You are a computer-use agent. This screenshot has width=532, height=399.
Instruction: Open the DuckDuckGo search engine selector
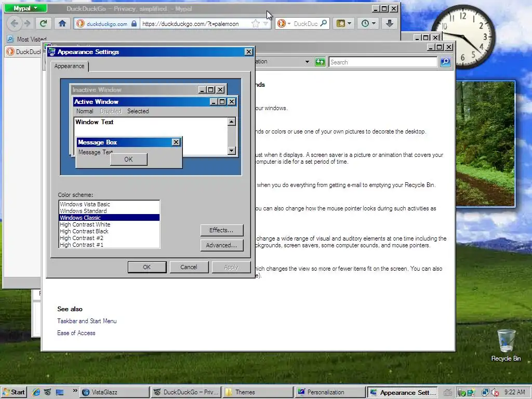click(x=284, y=23)
